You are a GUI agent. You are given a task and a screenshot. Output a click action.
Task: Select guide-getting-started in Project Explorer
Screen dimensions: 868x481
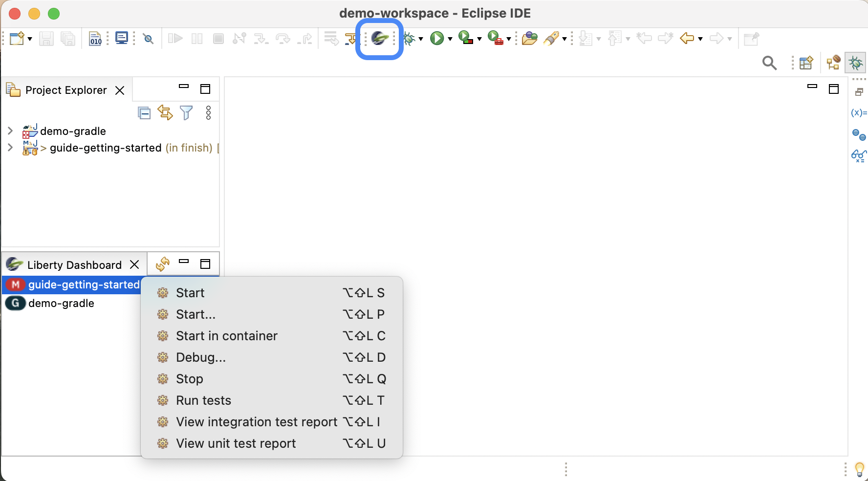click(106, 148)
